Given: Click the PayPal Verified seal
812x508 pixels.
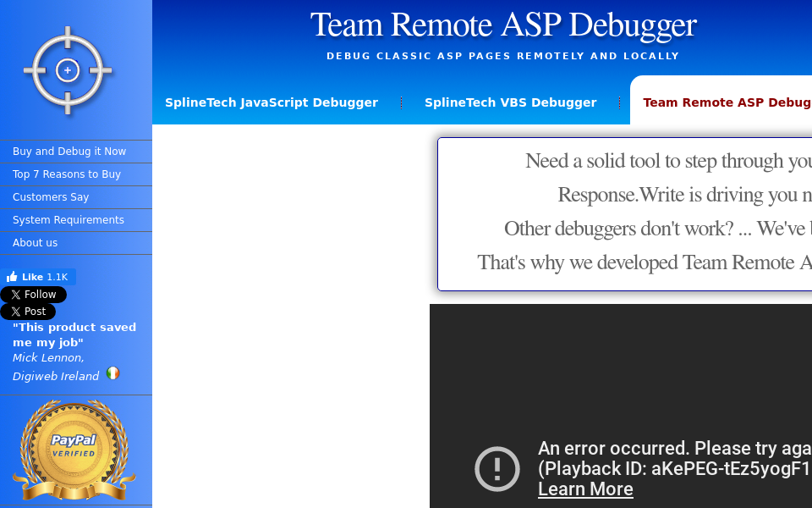Looking at the screenshot, I should tap(75, 449).
